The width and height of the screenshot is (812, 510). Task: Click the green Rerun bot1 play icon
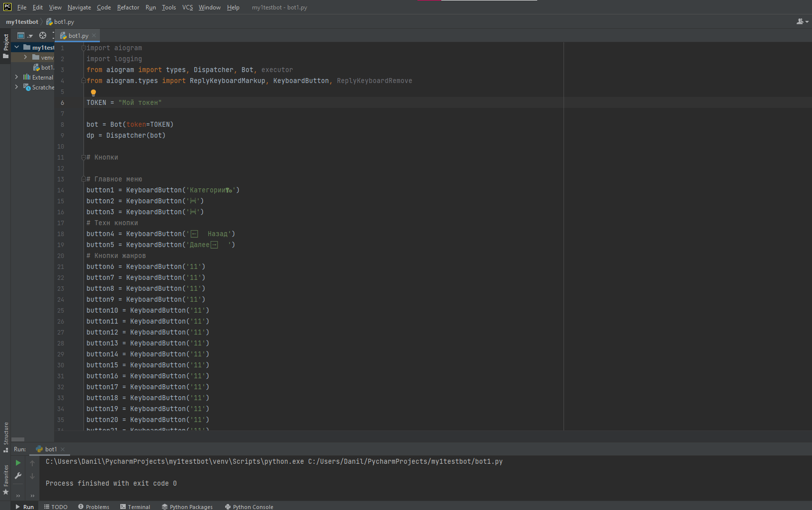[x=18, y=463]
